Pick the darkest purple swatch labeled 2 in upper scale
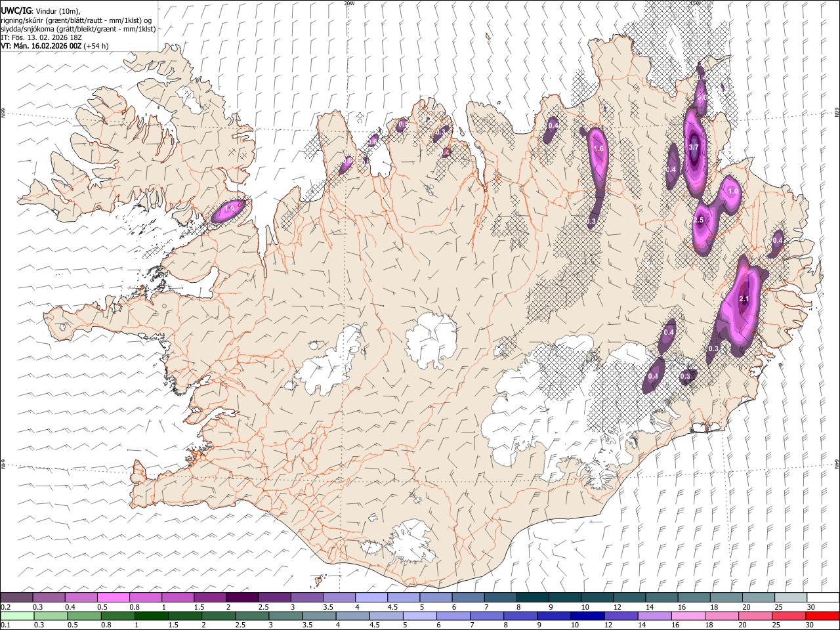The image size is (840, 630). click(242, 598)
